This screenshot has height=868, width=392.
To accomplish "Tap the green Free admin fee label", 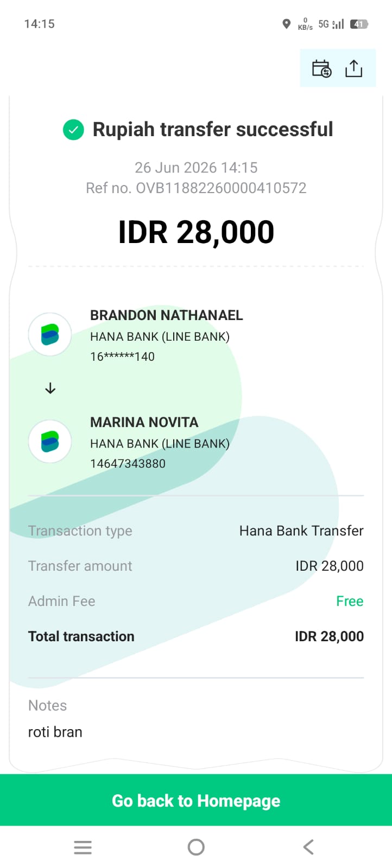I will tap(350, 601).
